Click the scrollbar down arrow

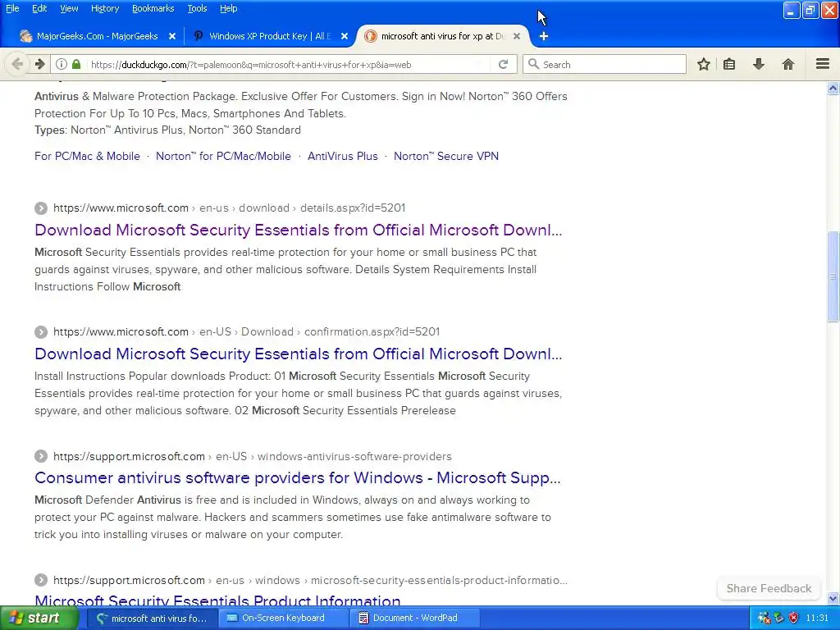tap(833, 598)
